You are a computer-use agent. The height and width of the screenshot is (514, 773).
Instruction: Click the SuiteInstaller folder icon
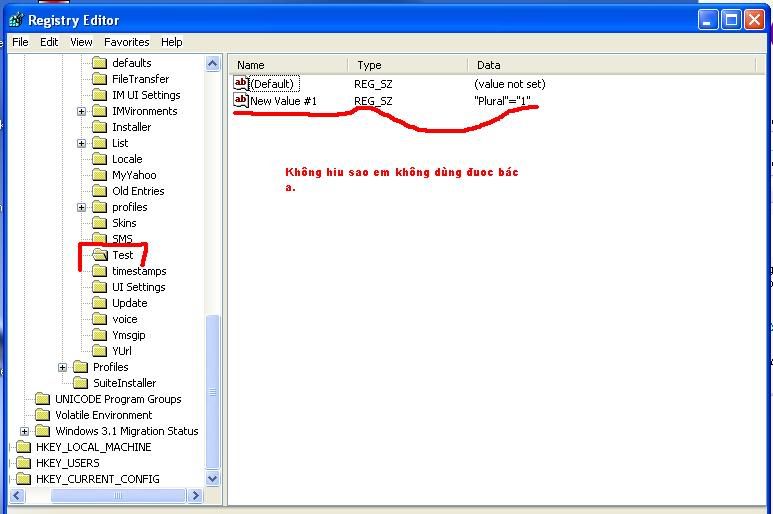pyautogui.click(x=80, y=383)
